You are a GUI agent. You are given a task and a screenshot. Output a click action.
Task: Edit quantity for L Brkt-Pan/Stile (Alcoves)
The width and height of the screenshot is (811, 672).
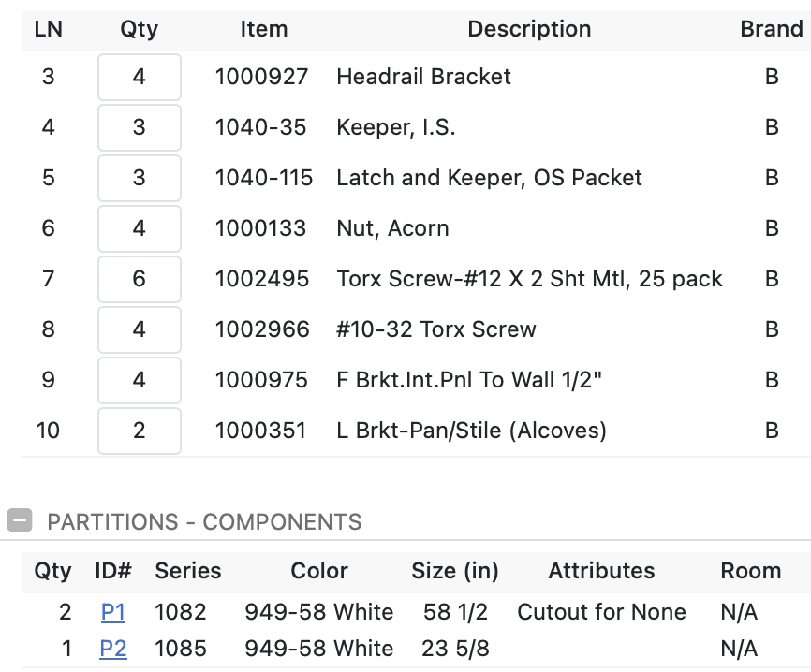pyautogui.click(x=140, y=431)
